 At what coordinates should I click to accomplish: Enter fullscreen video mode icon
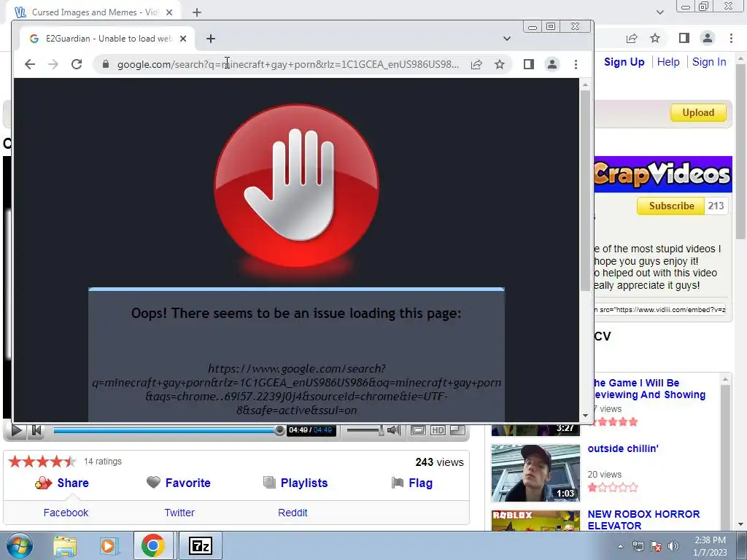[457, 430]
